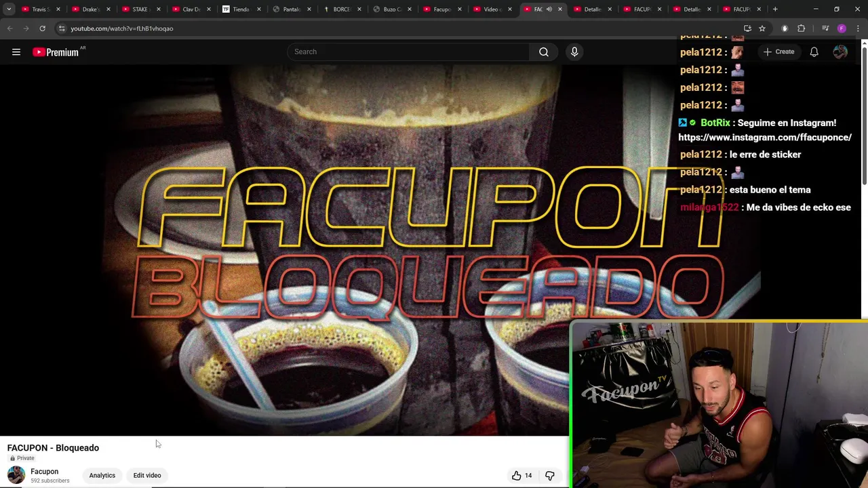This screenshot has width=868, height=488.
Task: Close the Travis S tab
Action: (58, 9)
